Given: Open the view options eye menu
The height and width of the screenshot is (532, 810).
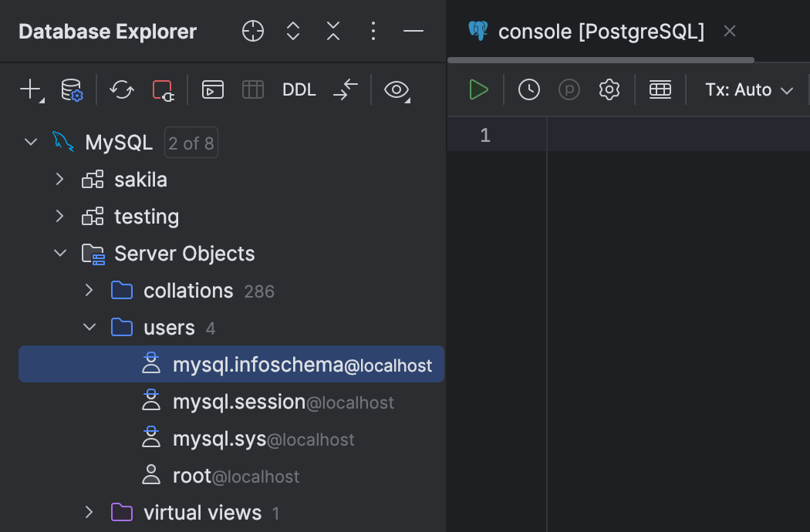Looking at the screenshot, I should click(397, 89).
